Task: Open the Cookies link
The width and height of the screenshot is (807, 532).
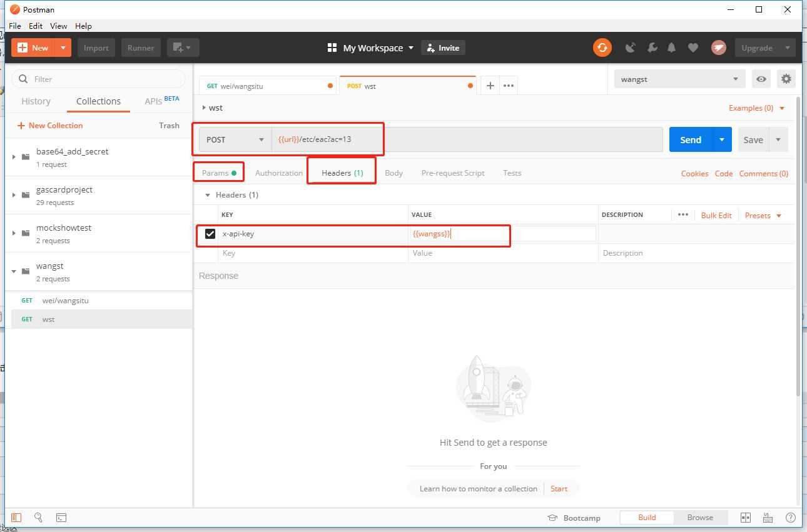Action: [x=694, y=173]
